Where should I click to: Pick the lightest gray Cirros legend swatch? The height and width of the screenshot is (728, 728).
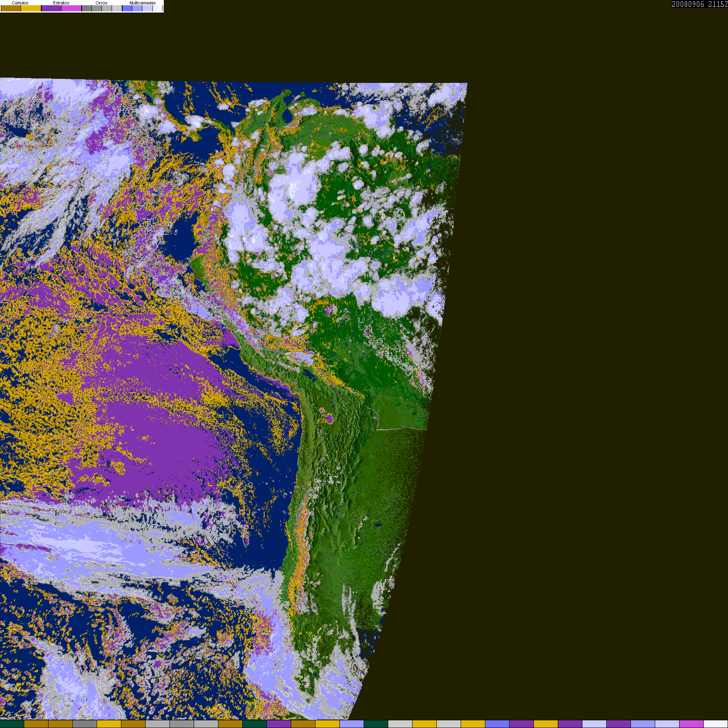click(x=117, y=8)
